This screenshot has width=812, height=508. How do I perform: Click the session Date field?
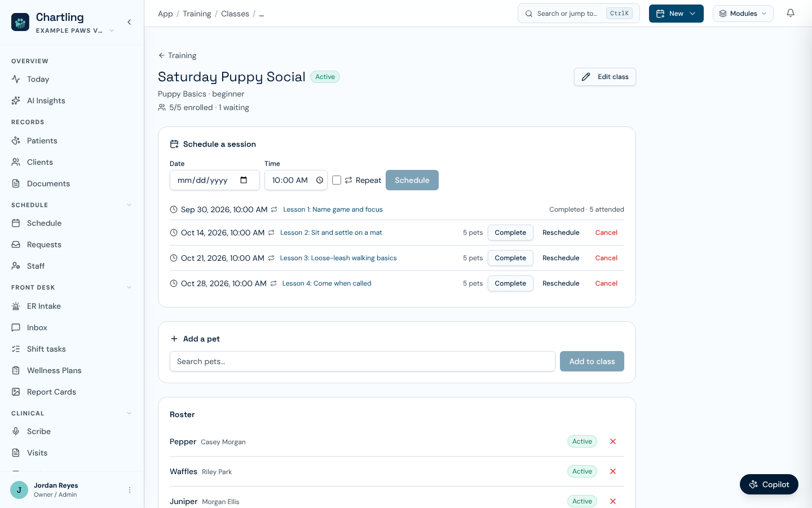(215, 180)
